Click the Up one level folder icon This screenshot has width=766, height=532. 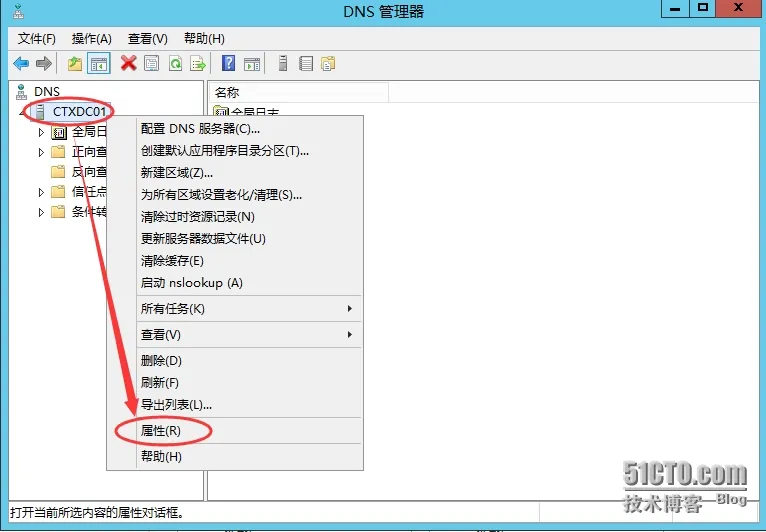75,64
